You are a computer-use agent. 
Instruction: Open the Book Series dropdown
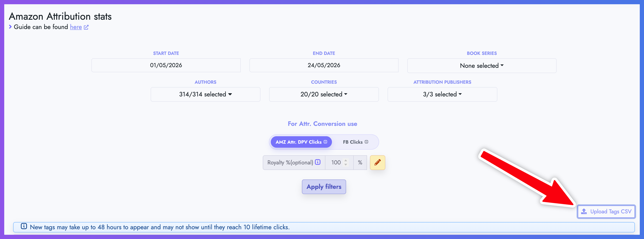(x=482, y=65)
